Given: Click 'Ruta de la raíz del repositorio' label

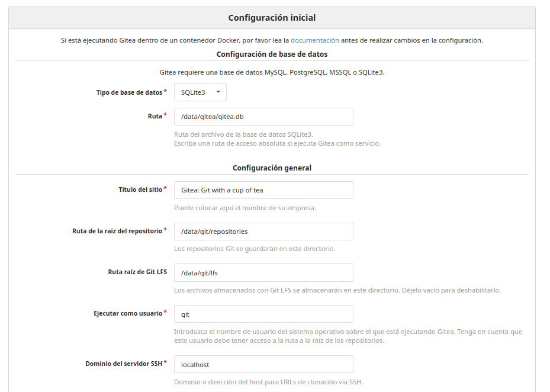Looking at the screenshot, I should click(117, 231).
